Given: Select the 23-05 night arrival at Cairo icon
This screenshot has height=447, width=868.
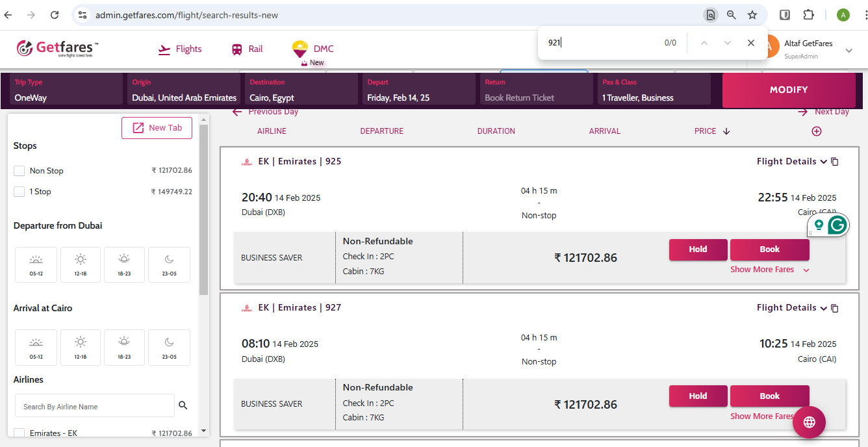Looking at the screenshot, I should 169,347.
